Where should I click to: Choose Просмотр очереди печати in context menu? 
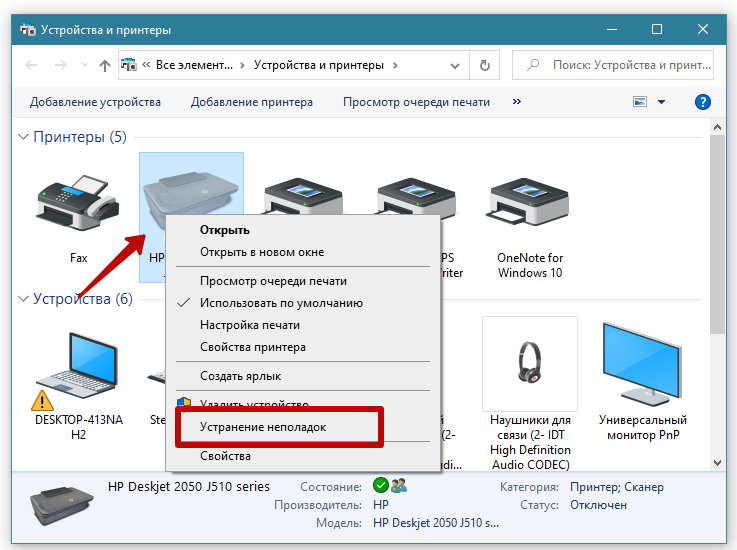303,281
